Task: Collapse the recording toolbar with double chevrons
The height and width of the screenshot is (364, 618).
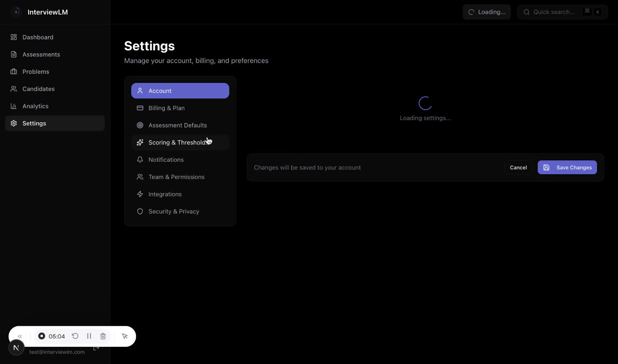Action: [20, 336]
